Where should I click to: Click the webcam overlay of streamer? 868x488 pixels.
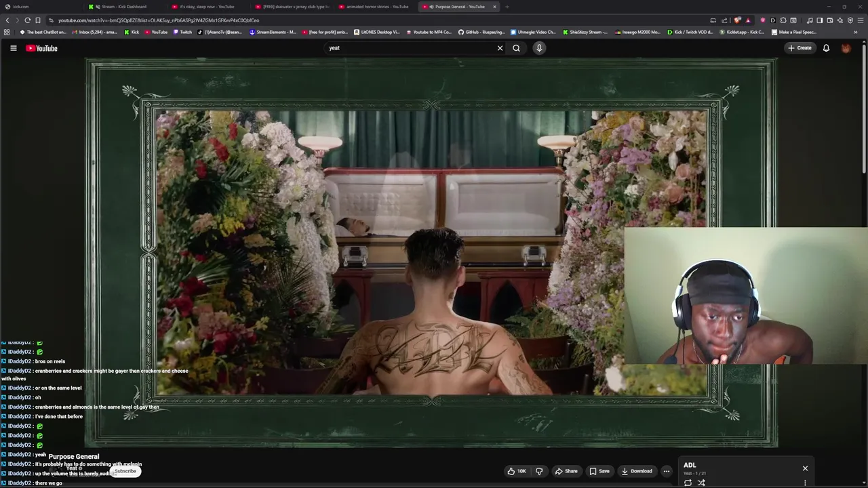(745, 296)
